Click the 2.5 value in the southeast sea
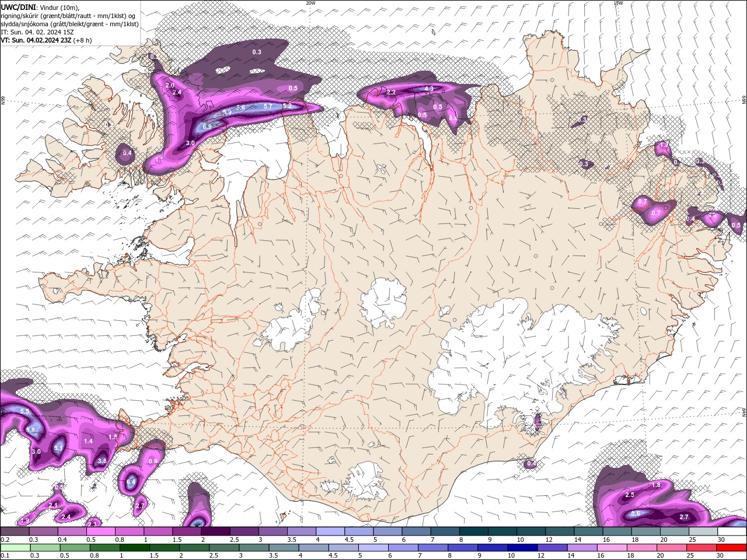747x560 pixels. [x=630, y=495]
